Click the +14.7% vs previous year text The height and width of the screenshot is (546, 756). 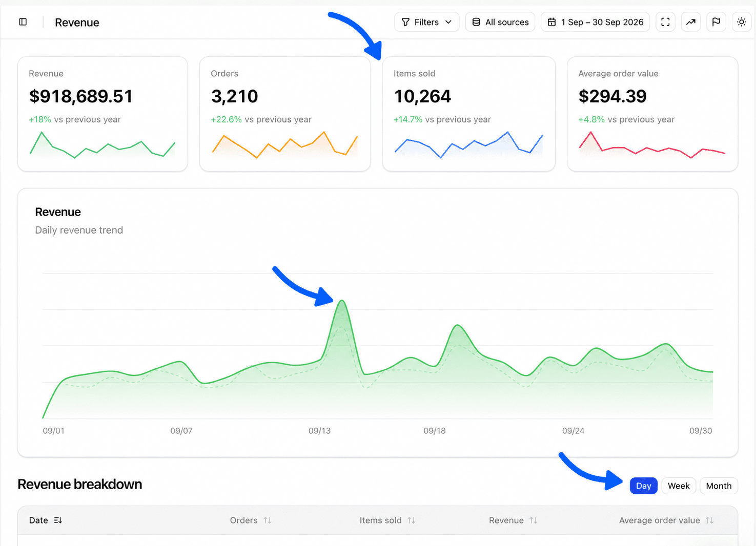[442, 119]
